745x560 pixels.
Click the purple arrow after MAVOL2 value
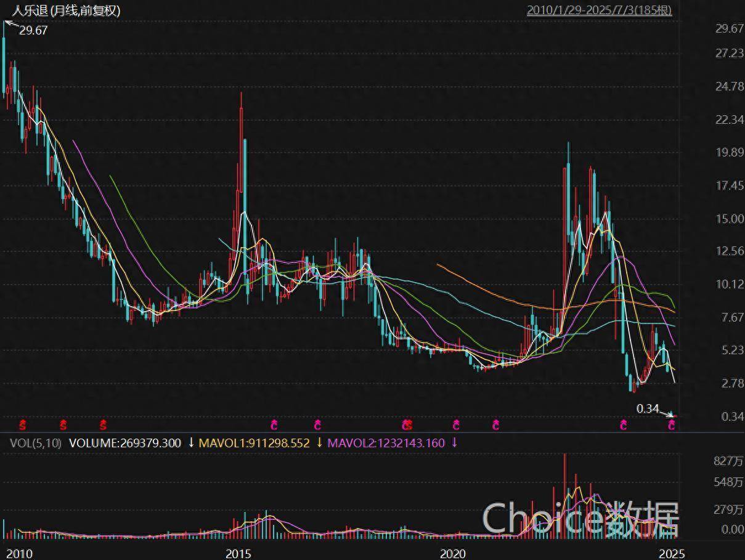pyautogui.click(x=454, y=442)
